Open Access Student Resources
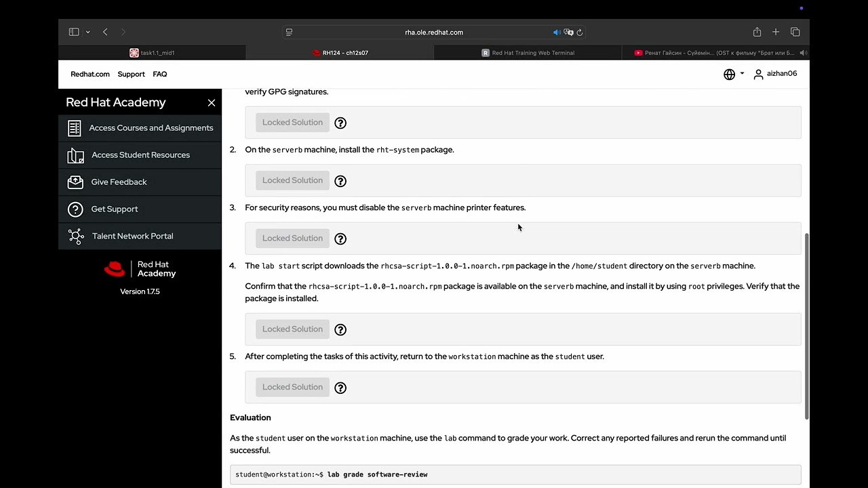 140,155
